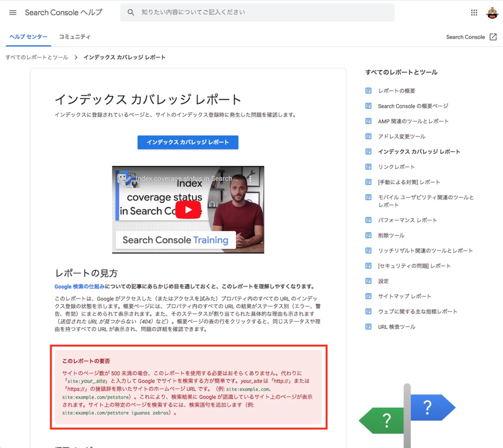
Task: Play the Index coverage status video
Action: (188, 210)
